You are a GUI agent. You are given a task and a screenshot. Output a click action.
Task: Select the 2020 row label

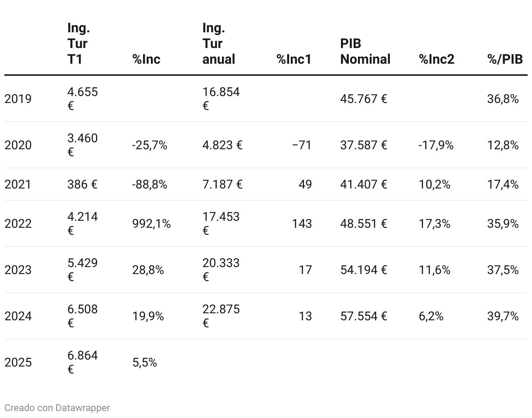18,145
